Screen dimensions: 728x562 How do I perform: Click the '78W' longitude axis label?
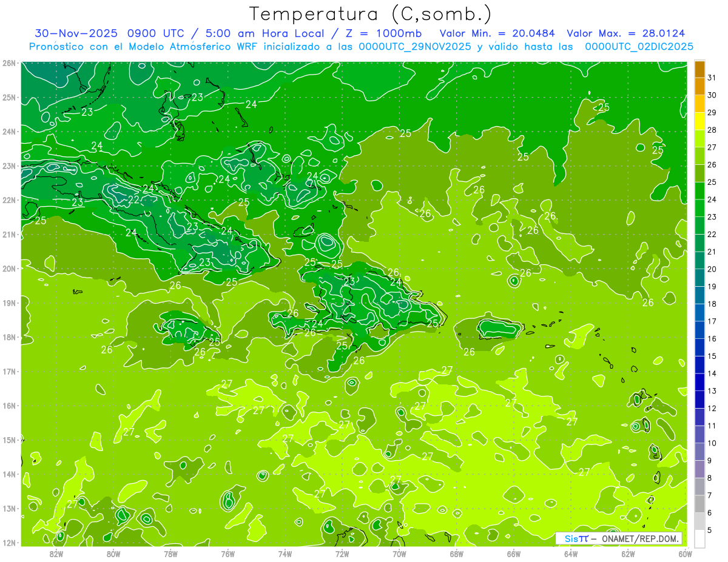point(170,554)
